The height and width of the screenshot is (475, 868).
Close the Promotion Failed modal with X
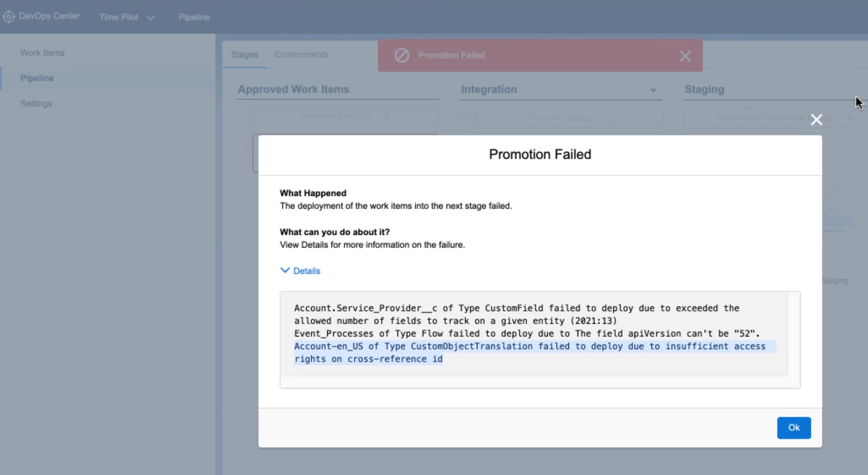tap(816, 119)
